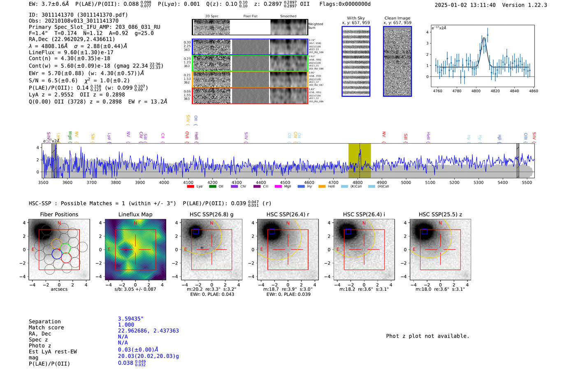Click the 2D Spec column header
Image resolution: width=576 pixels, height=392 pixels.
pos(212,16)
